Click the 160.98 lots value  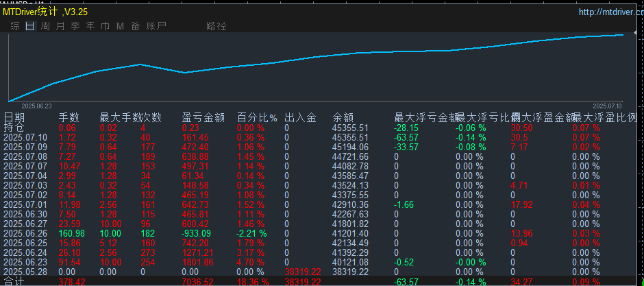tap(71, 233)
